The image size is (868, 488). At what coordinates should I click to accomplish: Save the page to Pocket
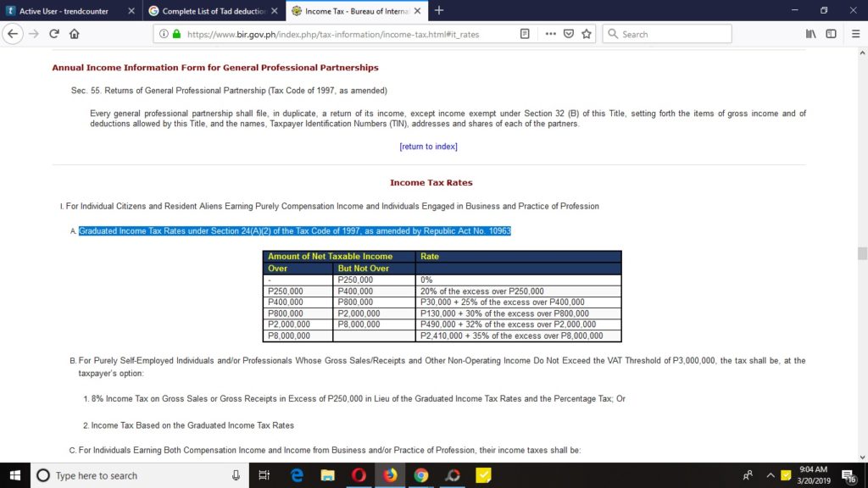pos(569,34)
